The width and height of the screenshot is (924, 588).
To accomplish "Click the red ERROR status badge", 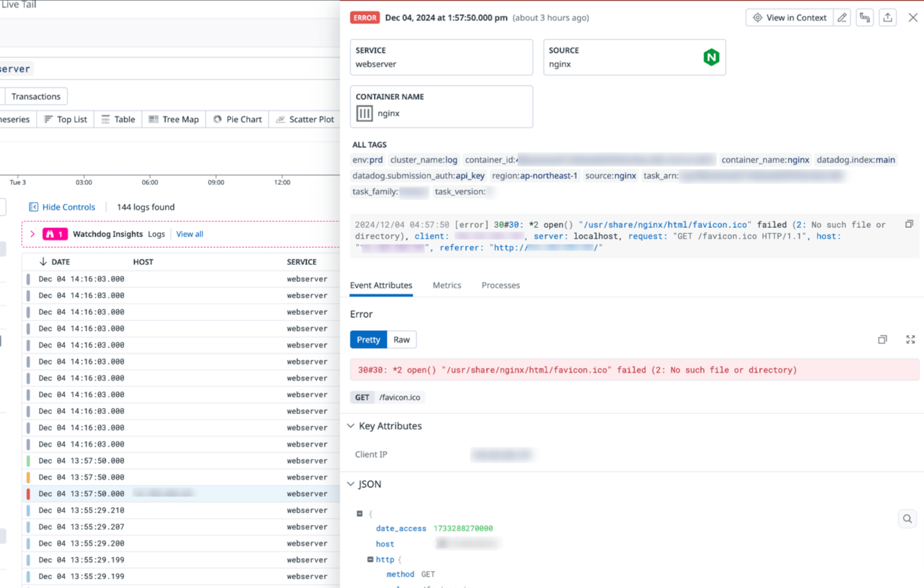I will pyautogui.click(x=365, y=18).
